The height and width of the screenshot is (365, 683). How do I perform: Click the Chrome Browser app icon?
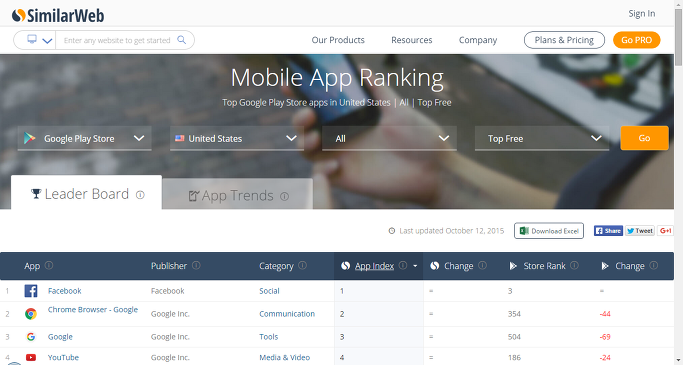click(31, 314)
